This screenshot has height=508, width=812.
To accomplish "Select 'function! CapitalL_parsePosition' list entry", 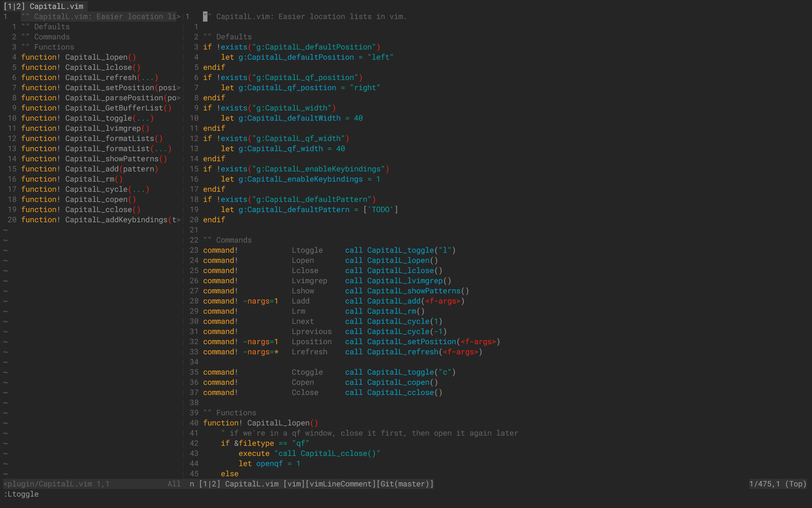I will tap(101, 98).
